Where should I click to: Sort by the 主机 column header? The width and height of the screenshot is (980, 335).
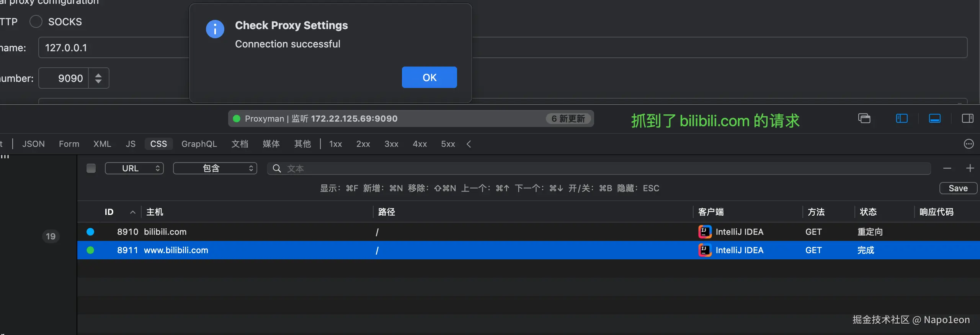(x=155, y=212)
